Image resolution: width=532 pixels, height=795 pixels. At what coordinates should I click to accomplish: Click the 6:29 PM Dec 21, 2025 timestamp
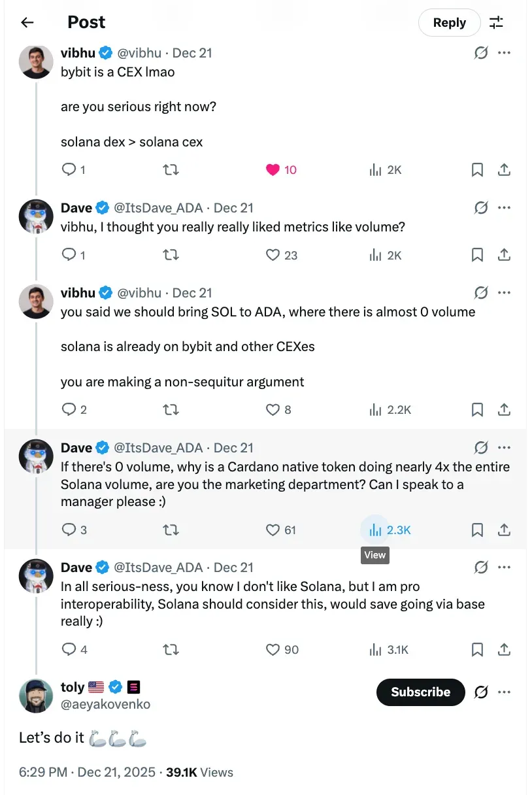tap(87, 772)
